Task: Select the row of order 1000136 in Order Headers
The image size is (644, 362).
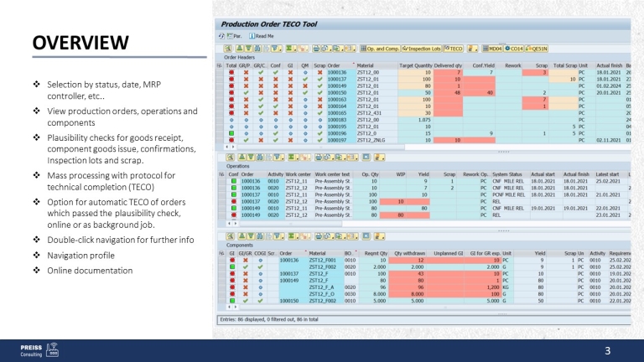Action: coord(219,72)
